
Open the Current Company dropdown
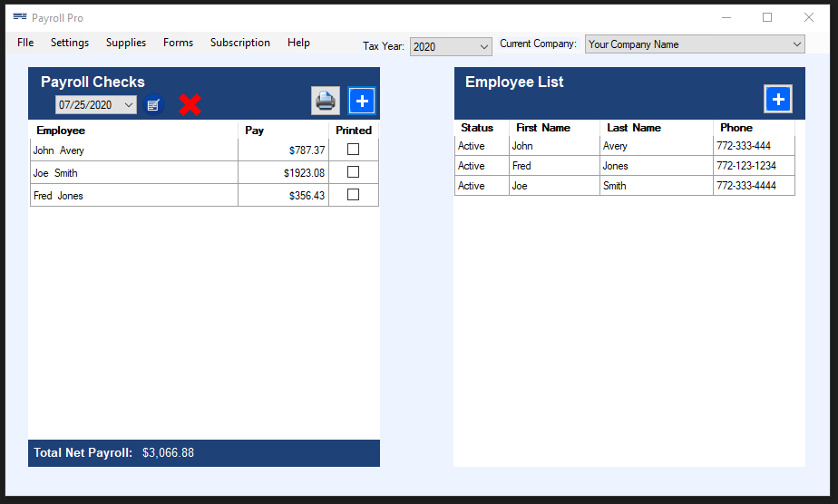796,44
